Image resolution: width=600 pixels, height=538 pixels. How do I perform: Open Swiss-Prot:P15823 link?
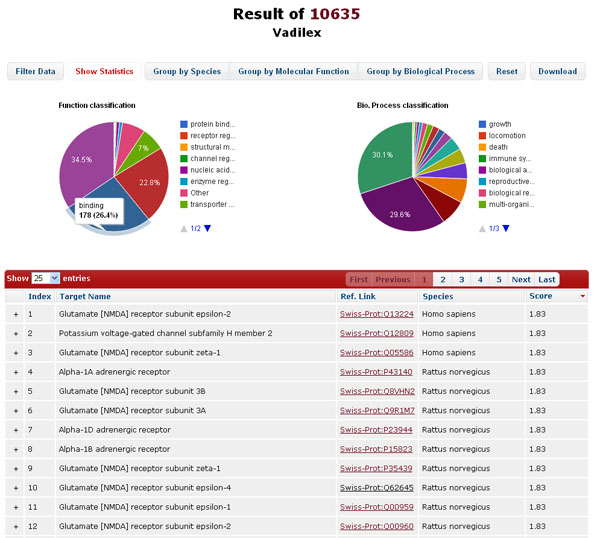point(376,449)
